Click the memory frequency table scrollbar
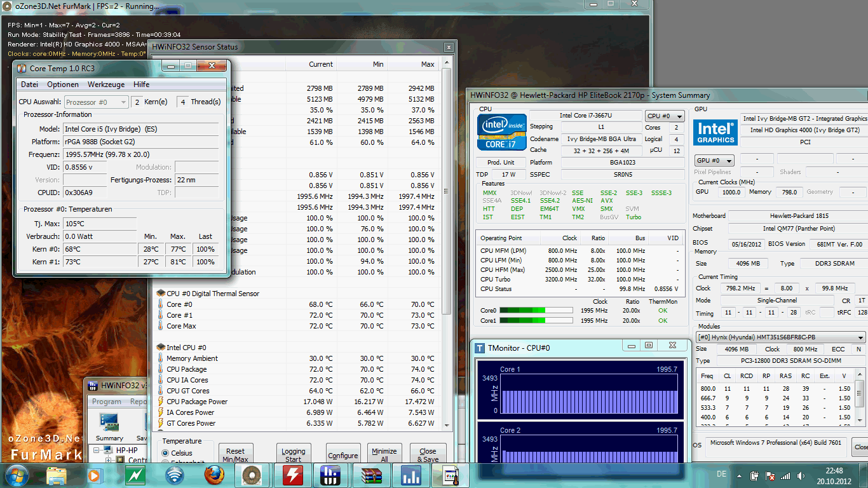Viewport: 868px width, 488px height. 860,398
